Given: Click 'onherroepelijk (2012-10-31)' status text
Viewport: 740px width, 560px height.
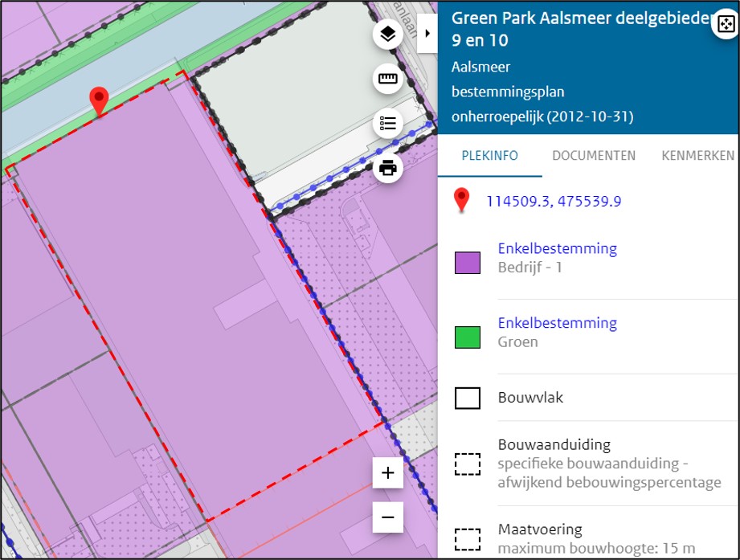Looking at the screenshot, I should 542,116.
